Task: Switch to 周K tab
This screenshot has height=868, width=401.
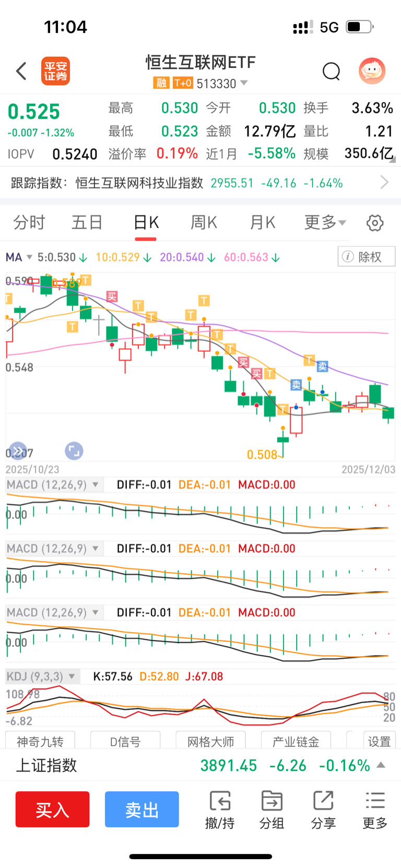Action: pos(204,223)
